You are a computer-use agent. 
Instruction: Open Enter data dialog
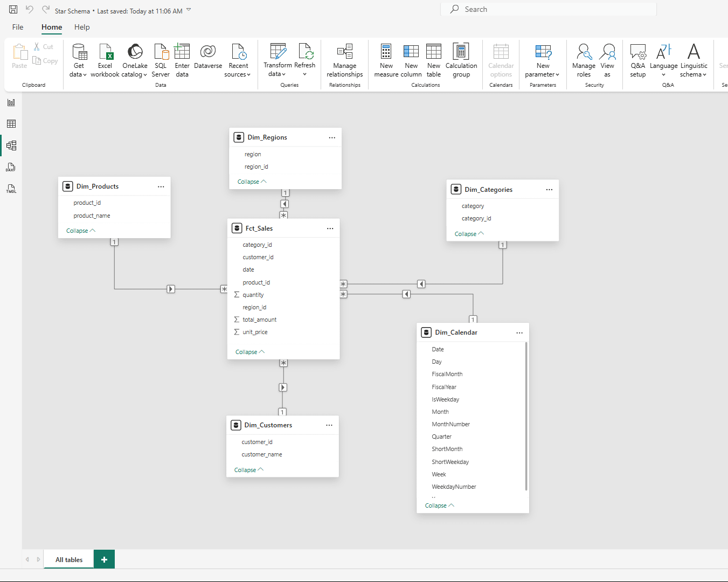coord(182,60)
